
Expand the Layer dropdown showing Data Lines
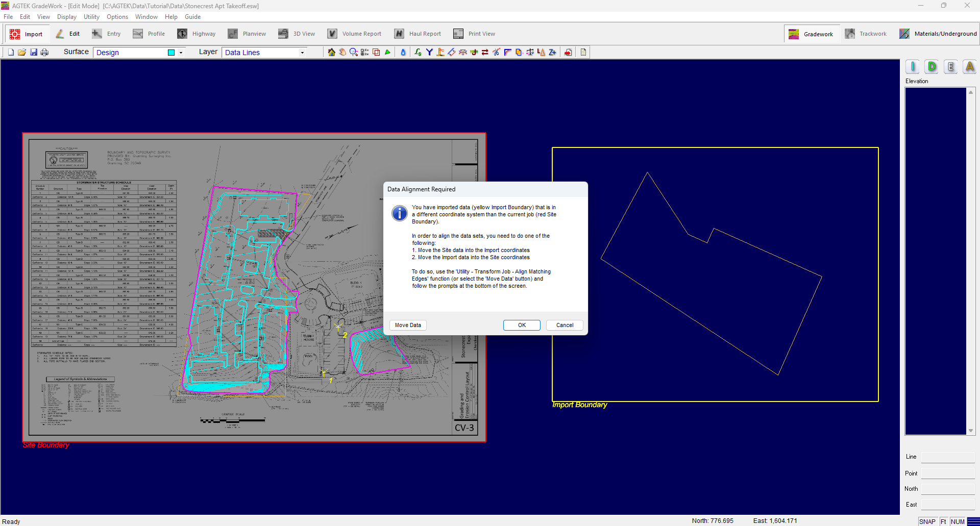pyautogui.click(x=302, y=53)
